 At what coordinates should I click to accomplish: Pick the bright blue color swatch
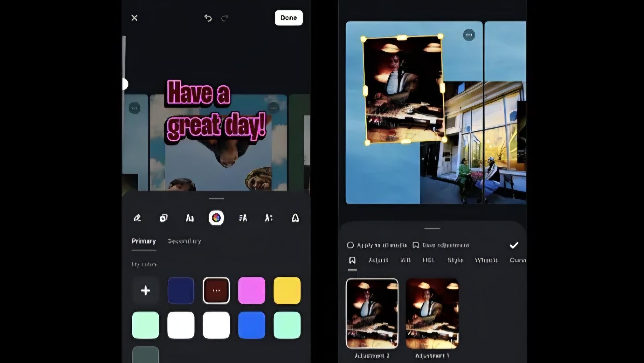pos(252,325)
